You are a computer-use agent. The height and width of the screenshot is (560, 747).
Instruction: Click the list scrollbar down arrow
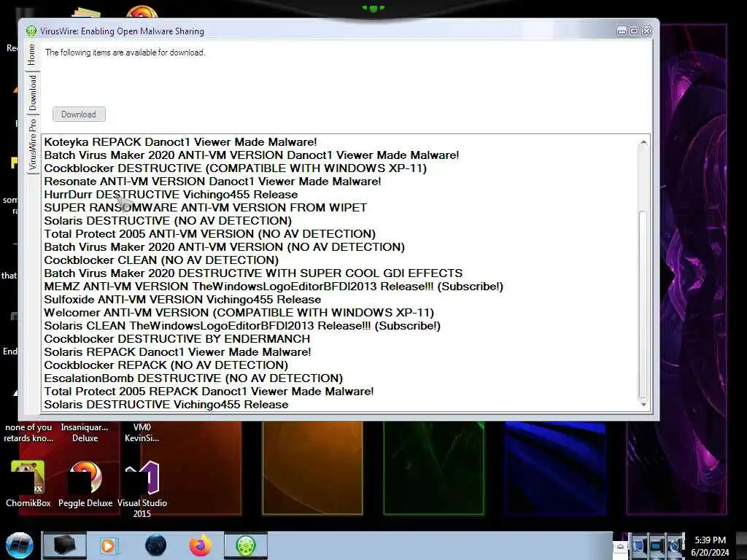tap(643, 405)
